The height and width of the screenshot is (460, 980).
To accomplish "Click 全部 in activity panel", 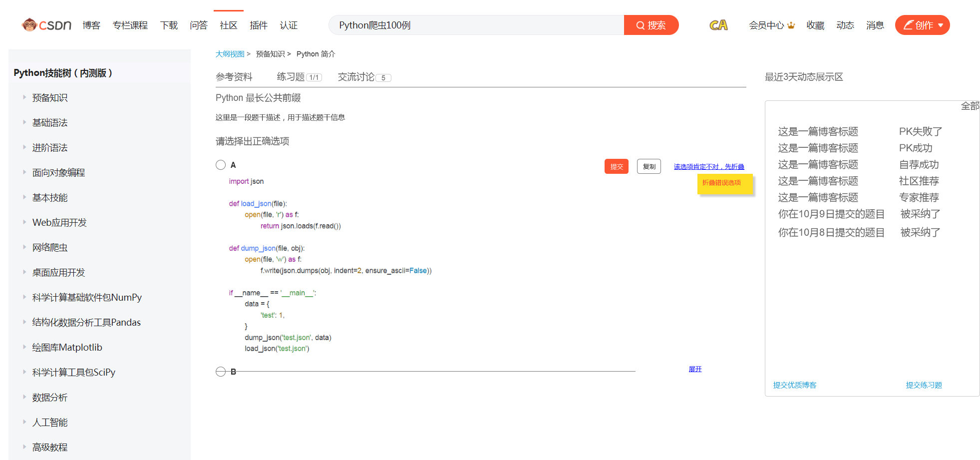I will [x=970, y=106].
